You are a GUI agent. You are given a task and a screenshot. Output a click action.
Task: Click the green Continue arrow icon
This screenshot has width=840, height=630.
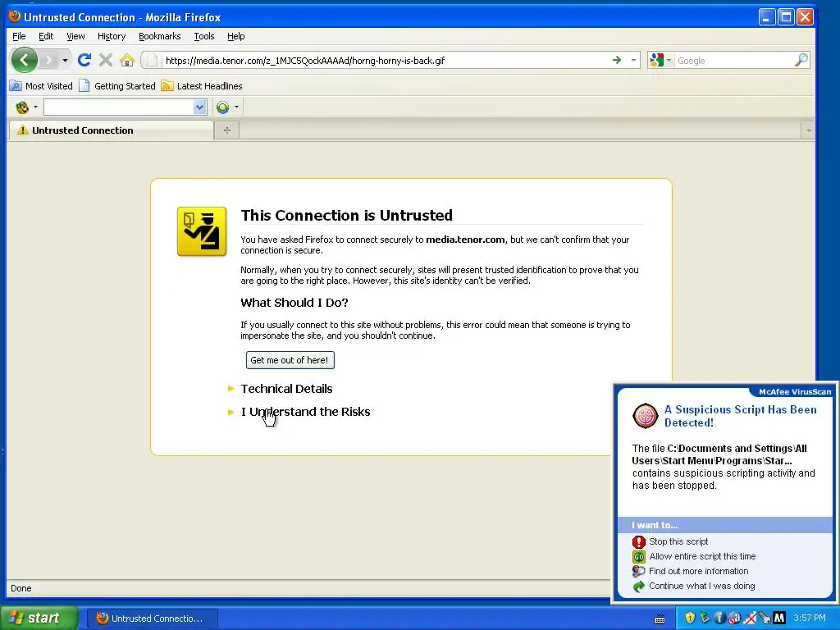638,586
